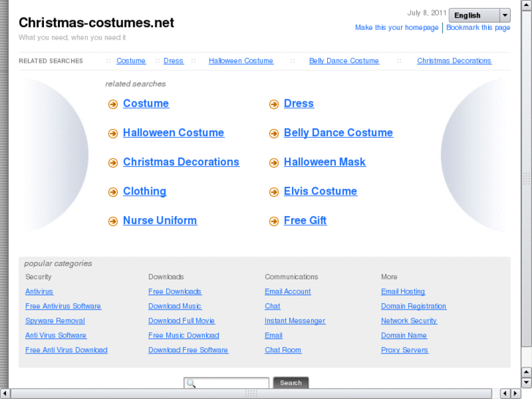
Task: Click the arrow icon beside Free Gift
Action: [x=274, y=221]
